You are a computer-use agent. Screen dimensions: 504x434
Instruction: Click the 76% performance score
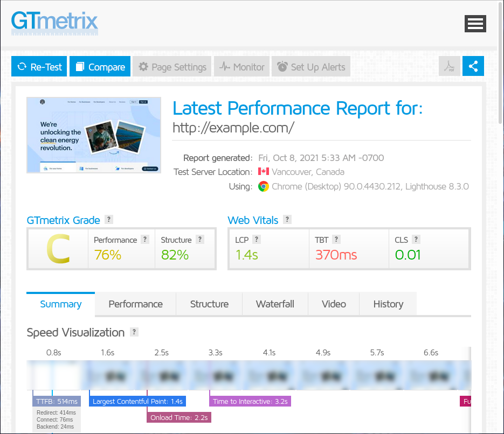coord(108,255)
